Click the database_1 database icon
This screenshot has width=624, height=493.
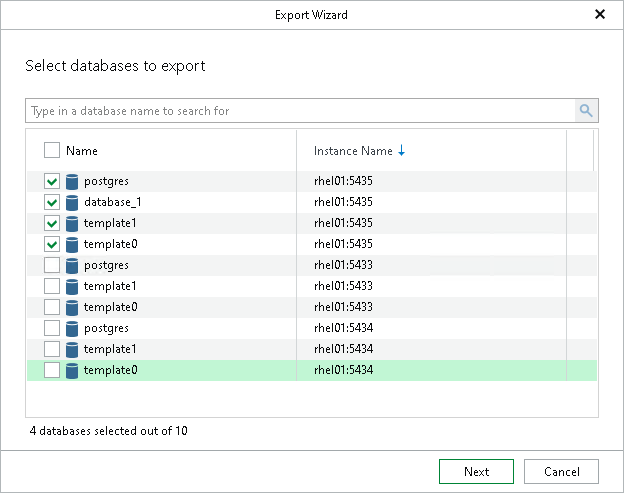(x=72, y=203)
